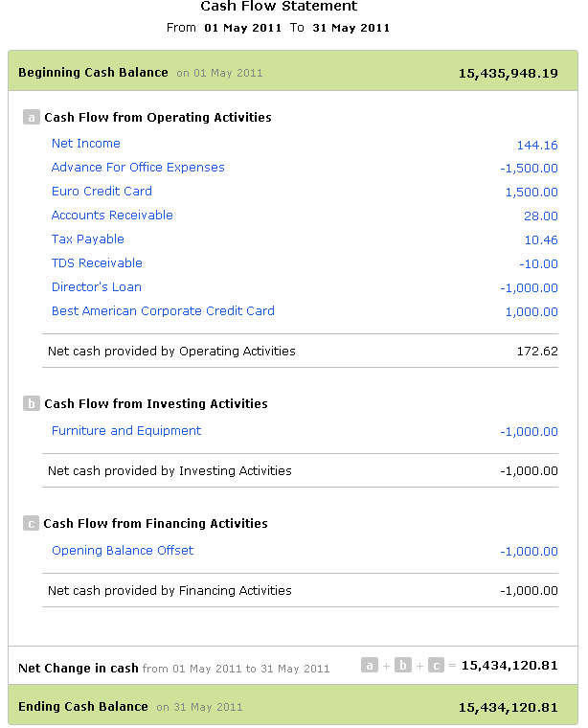Click the 'c' badge in Net Change row
The image size is (588, 728).
point(437,666)
